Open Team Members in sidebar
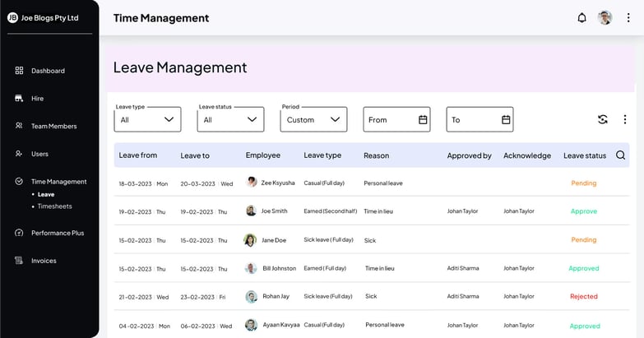Screen dimensions: 644x338 [53, 126]
